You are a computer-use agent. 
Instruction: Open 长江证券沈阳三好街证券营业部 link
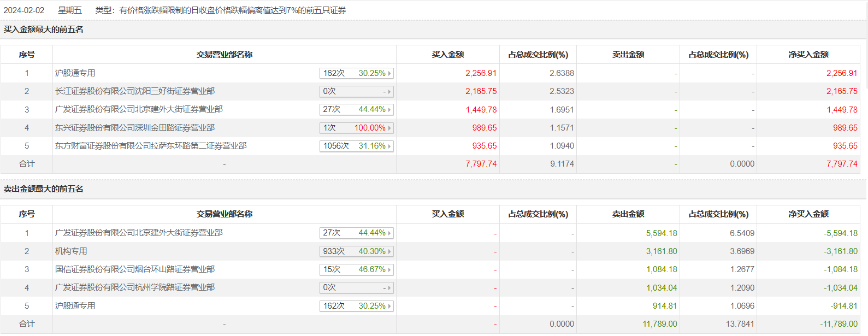point(134,91)
